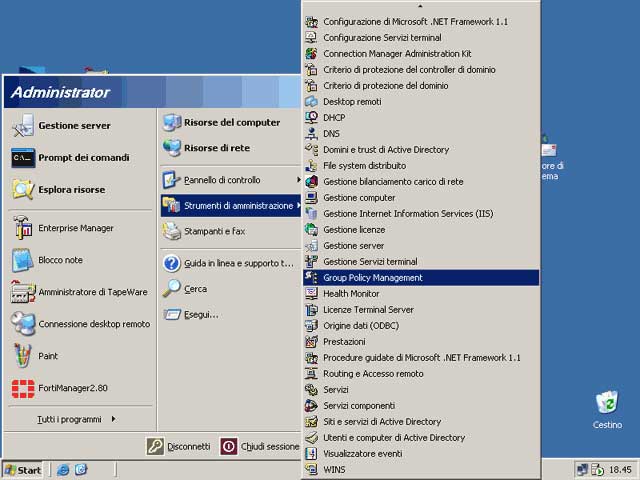This screenshot has width=640, height=480.
Task: Open Procedure guidate di Microsoft .NET Framework
Action: 421,358
